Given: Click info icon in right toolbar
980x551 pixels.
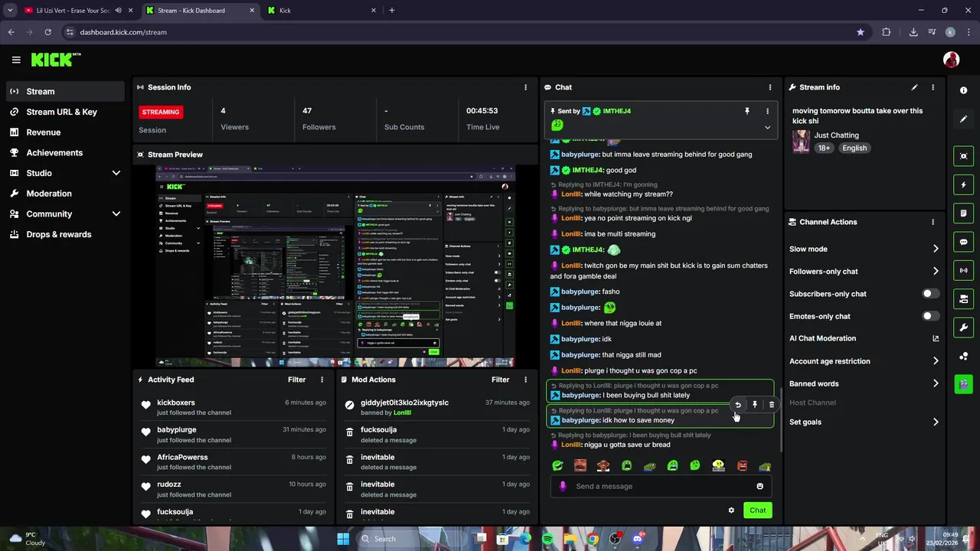Looking at the screenshot, I should tap(964, 90).
